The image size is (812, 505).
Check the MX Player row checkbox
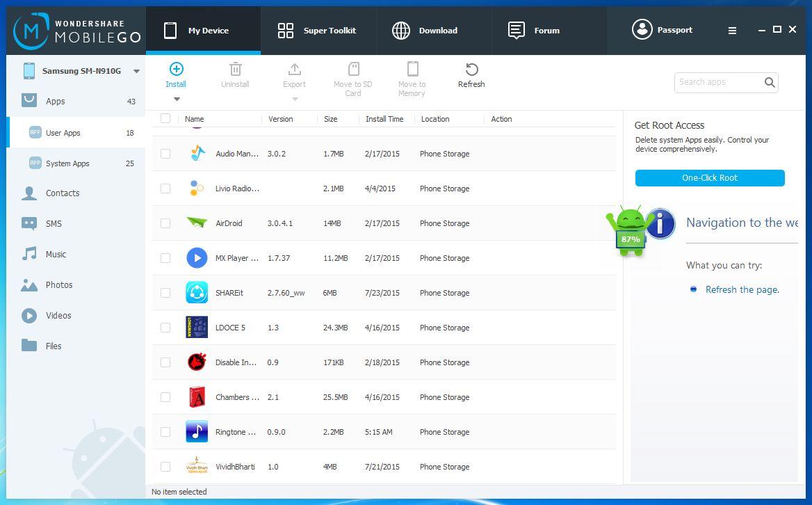click(x=165, y=258)
